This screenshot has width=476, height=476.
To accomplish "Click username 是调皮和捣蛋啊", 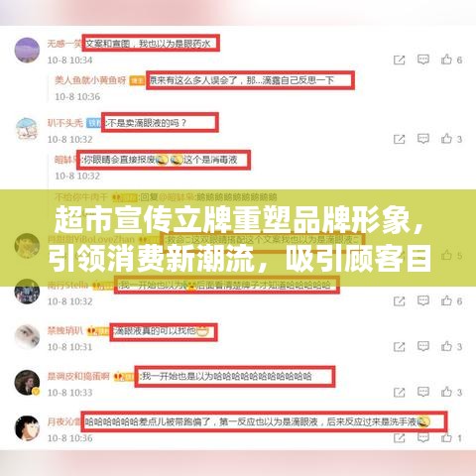I will coord(78,376).
